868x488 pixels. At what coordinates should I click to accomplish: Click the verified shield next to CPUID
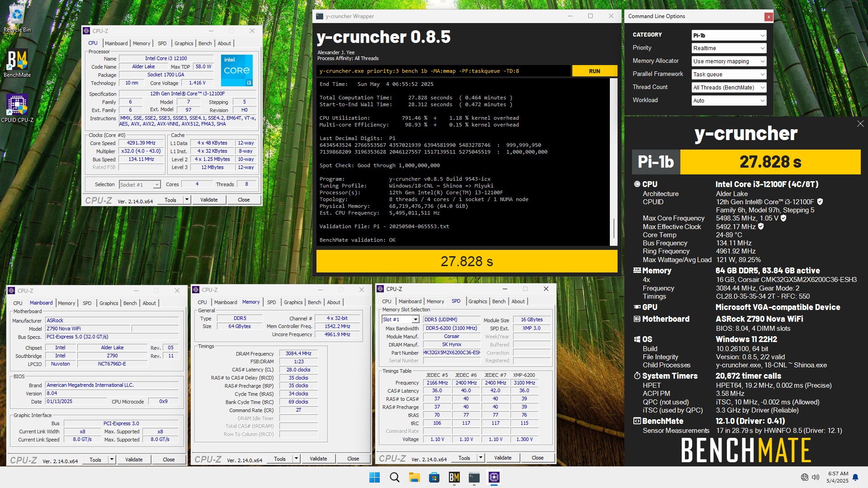tap(820, 202)
